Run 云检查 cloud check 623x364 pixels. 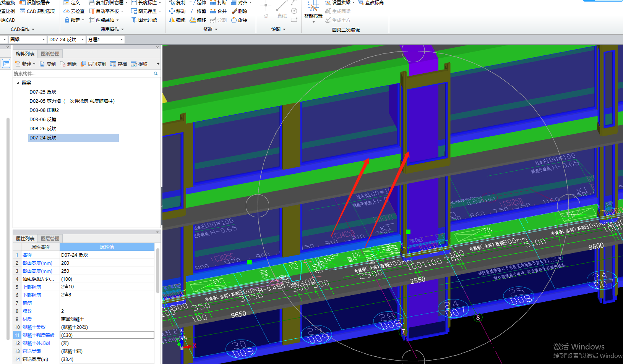[74, 11]
